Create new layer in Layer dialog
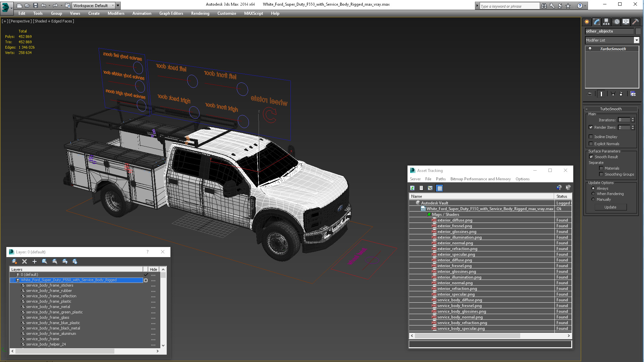 [x=14, y=261]
